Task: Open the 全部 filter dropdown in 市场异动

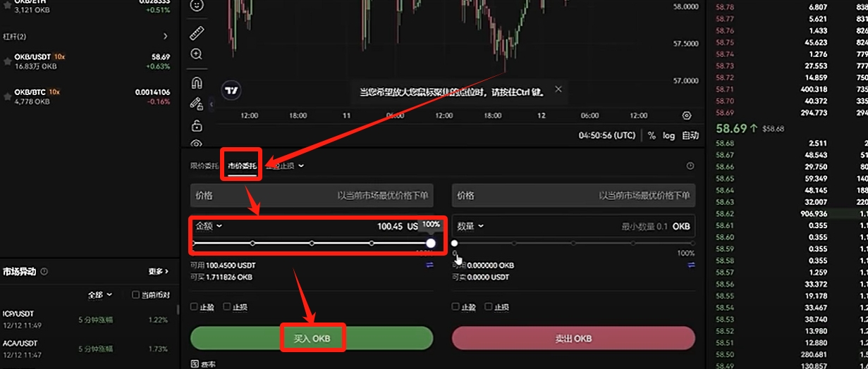Action: tap(99, 295)
